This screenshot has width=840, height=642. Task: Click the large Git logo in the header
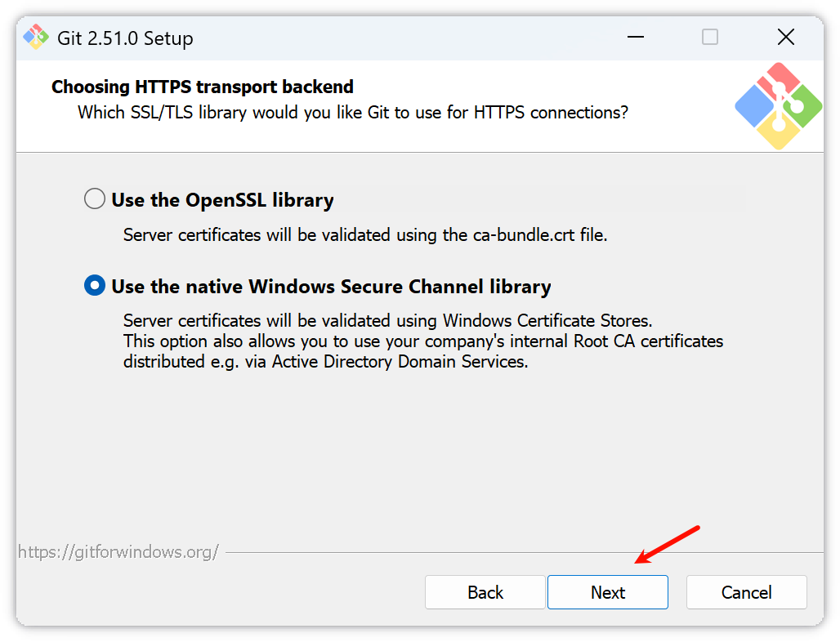(x=778, y=106)
